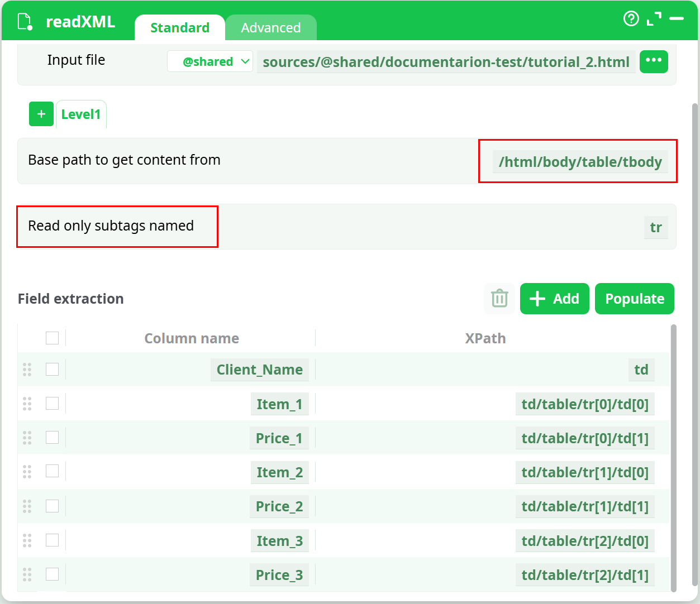700x604 pixels.
Task: Open the help question mark icon
Action: (631, 19)
